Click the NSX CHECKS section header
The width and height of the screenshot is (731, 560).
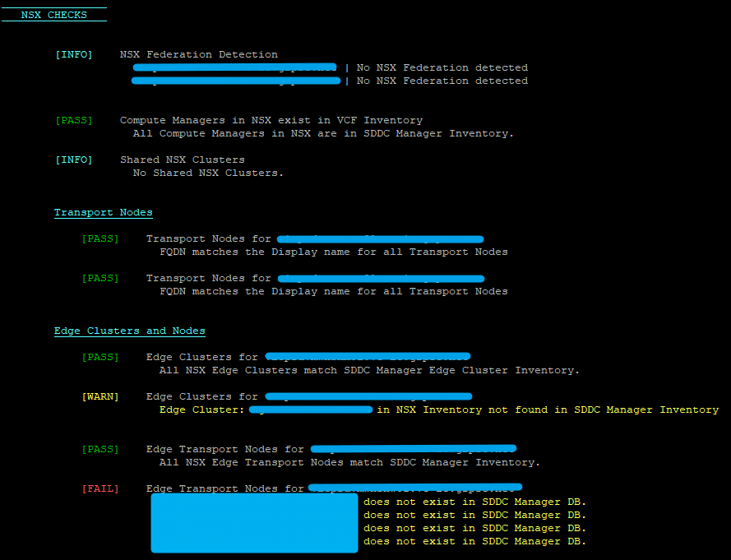tap(53, 15)
